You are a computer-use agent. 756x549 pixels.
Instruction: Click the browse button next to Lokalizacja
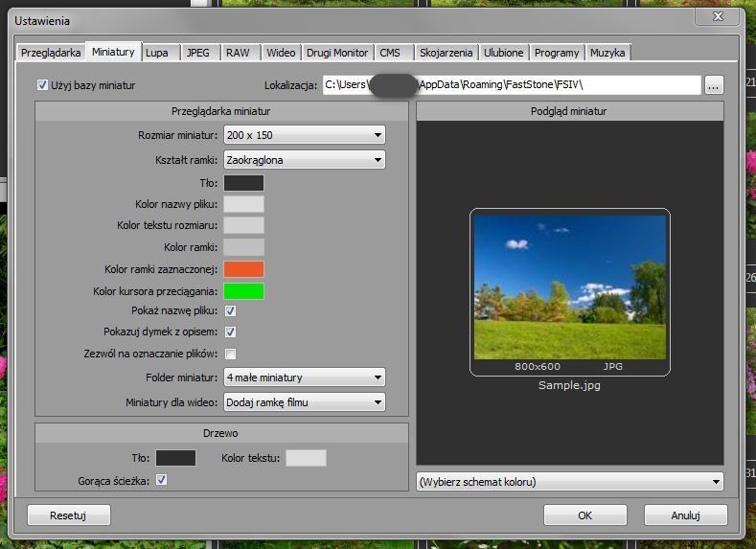713,85
